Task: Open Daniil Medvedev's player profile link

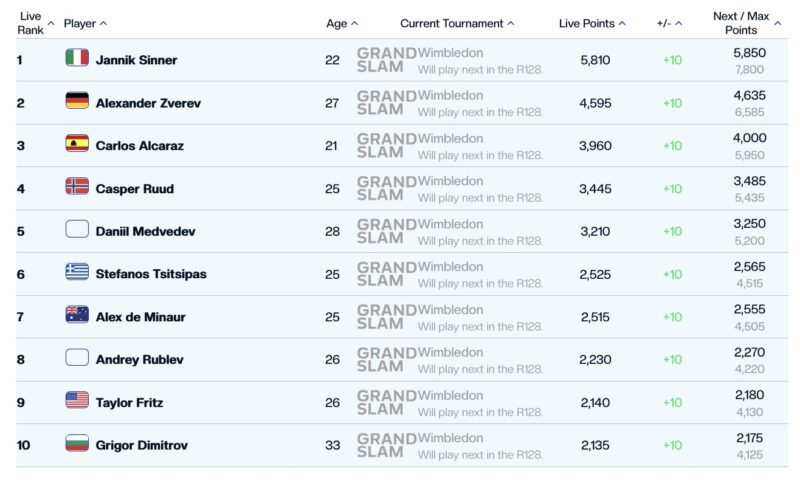Action: (x=145, y=232)
